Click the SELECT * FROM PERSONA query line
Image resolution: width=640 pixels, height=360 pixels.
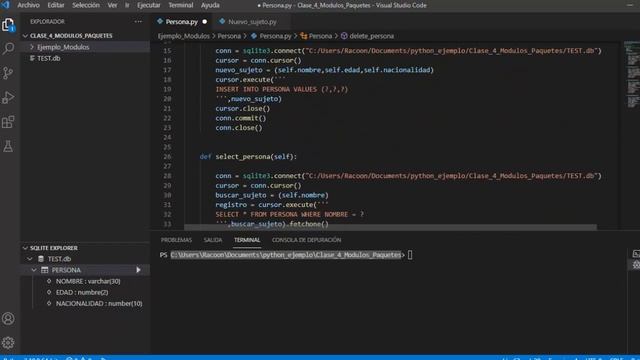pos(289,214)
